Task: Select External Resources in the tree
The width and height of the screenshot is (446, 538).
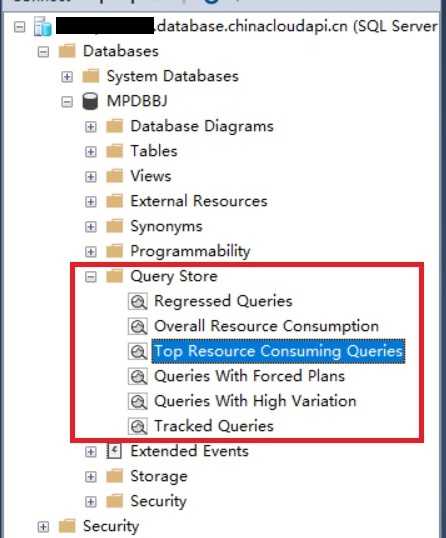Action: [199, 201]
